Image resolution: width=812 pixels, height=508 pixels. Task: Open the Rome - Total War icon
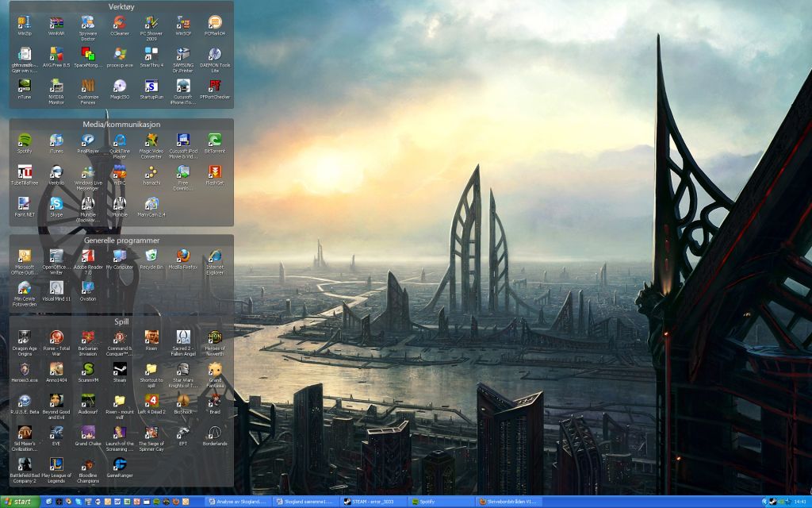pyautogui.click(x=56, y=343)
